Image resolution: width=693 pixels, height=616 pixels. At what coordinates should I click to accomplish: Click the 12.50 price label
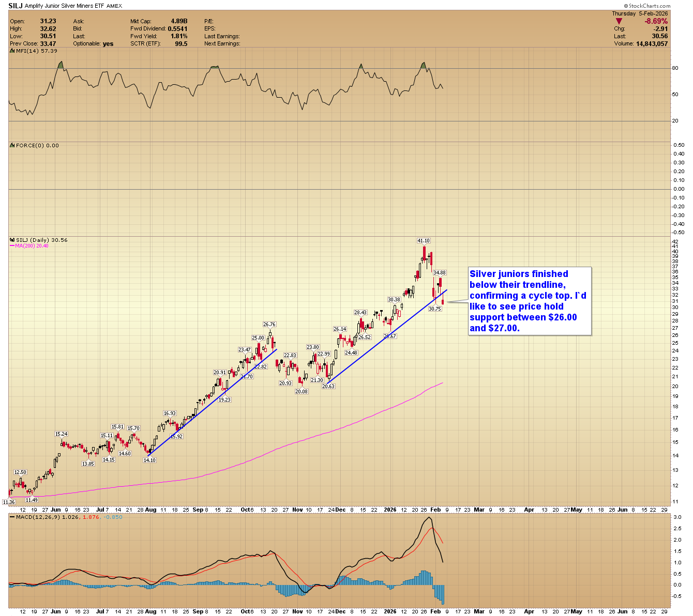[20, 472]
